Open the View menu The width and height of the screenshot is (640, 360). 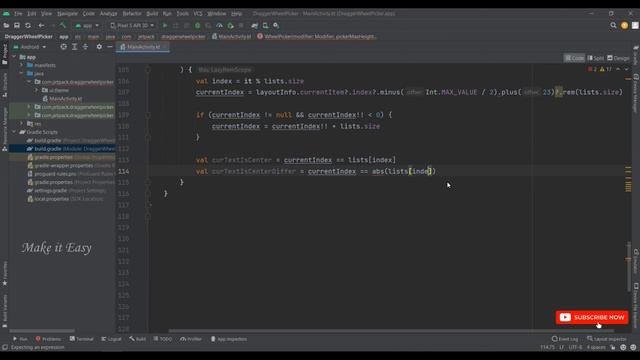[46, 13]
